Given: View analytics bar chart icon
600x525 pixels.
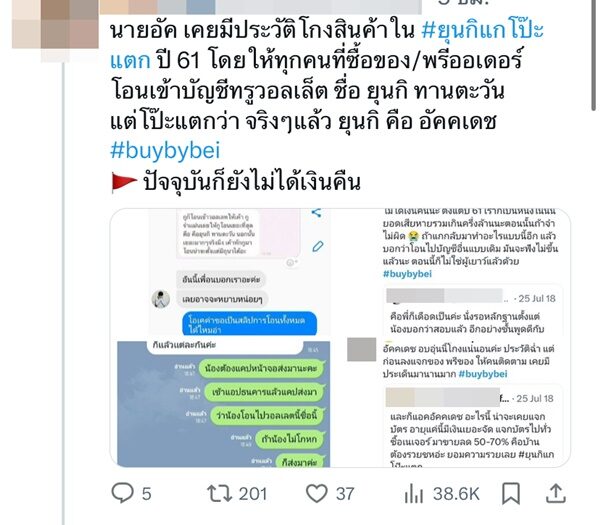Looking at the screenshot, I should click(x=413, y=494).
